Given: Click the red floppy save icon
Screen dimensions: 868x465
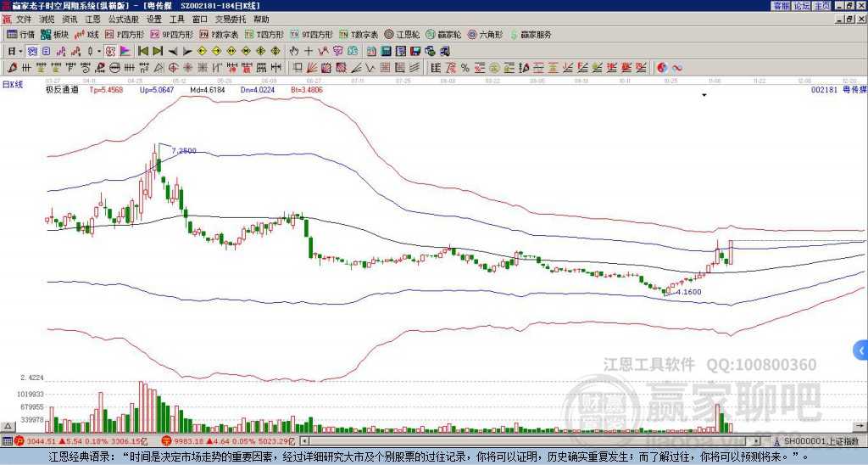Looking at the screenshot, I should [415, 52].
